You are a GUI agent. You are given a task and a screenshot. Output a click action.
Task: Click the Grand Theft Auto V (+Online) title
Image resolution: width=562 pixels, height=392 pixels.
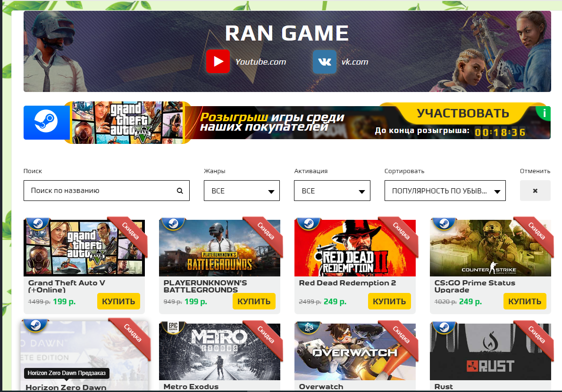[x=67, y=286]
